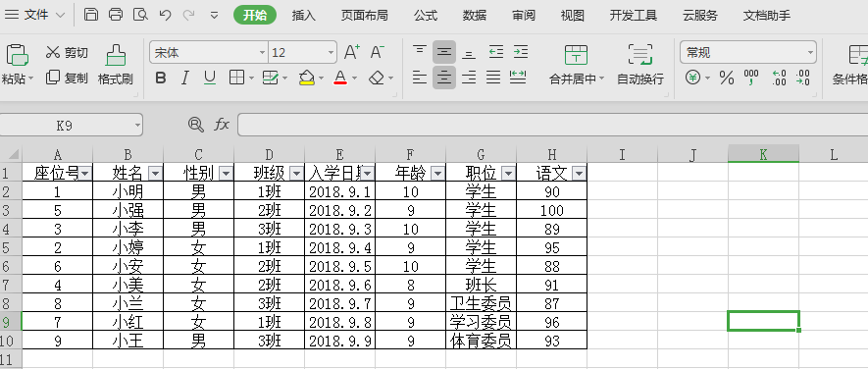Image resolution: width=868 pixels, height=369 pixels.
Task: Apply currency number format icon
Action: (692, 78)
